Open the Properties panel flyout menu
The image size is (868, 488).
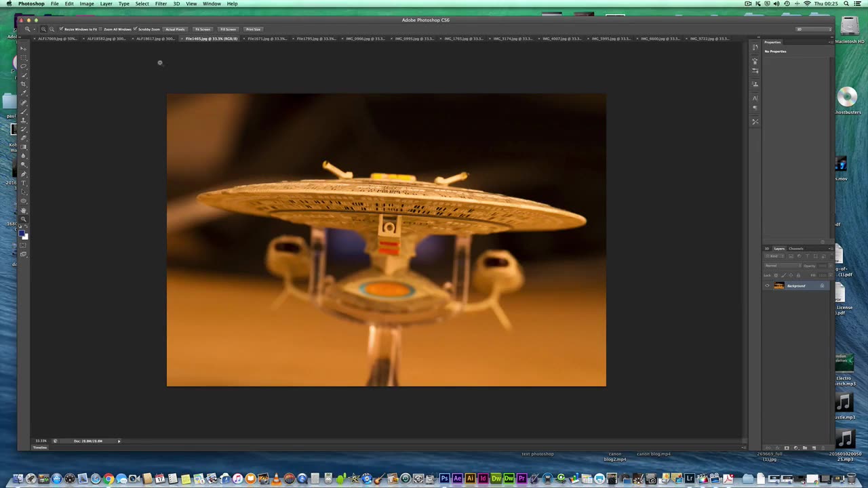coord(831,42)
